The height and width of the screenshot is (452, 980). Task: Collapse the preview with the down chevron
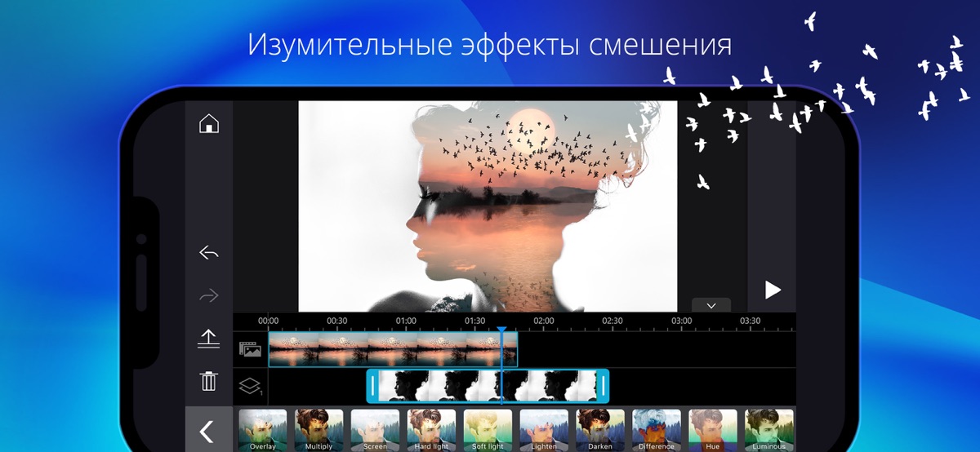(710, 305)
